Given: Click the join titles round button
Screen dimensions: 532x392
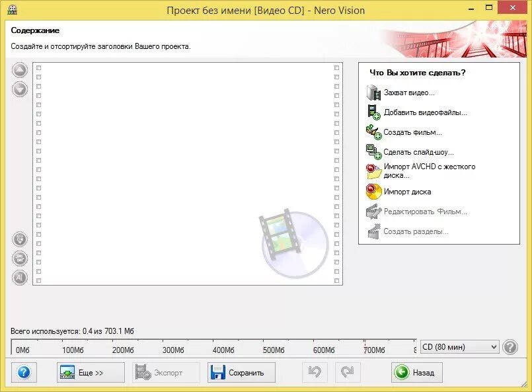Looking at the screenshot, I should pyautogui.click(x=20, y=239).
